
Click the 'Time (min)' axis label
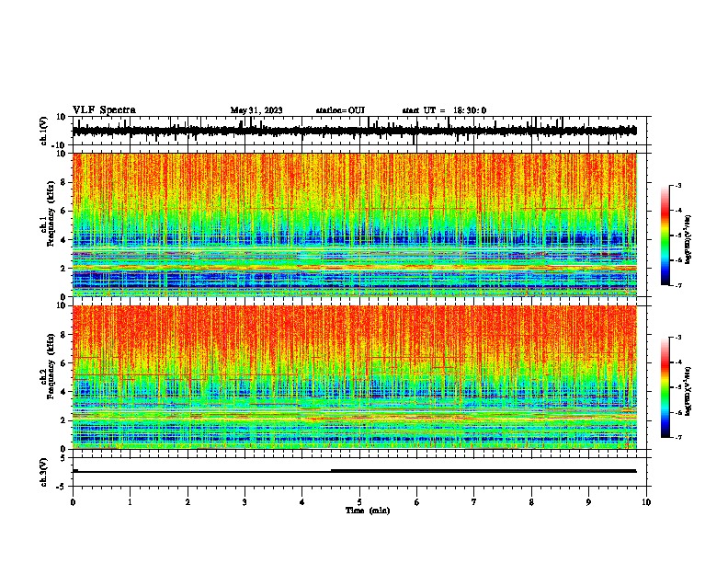[x=368, y=511]
